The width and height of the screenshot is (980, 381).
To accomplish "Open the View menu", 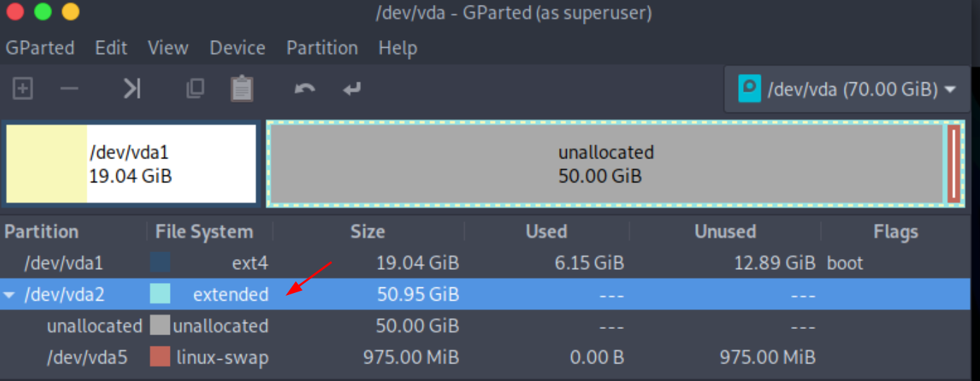I will [168, 48].
